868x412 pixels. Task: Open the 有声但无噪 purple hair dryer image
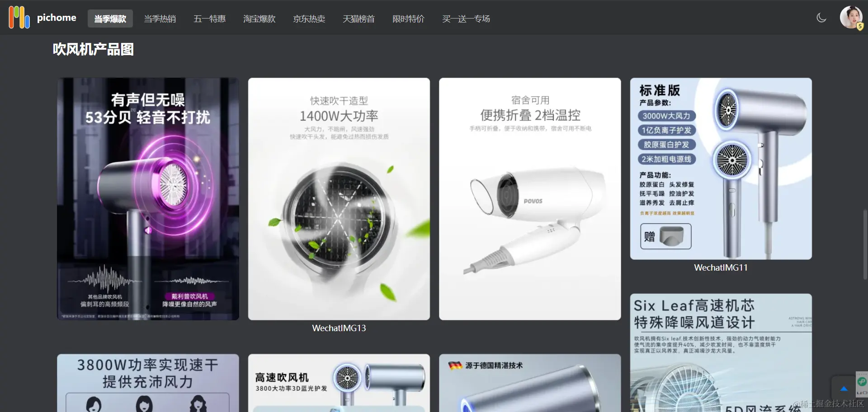point(148,199)
